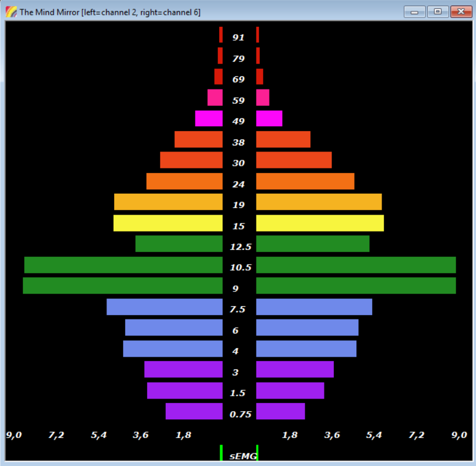The image size is (476, 466).
Task: Click the '91' frequency label
Action: click(238, 38)
